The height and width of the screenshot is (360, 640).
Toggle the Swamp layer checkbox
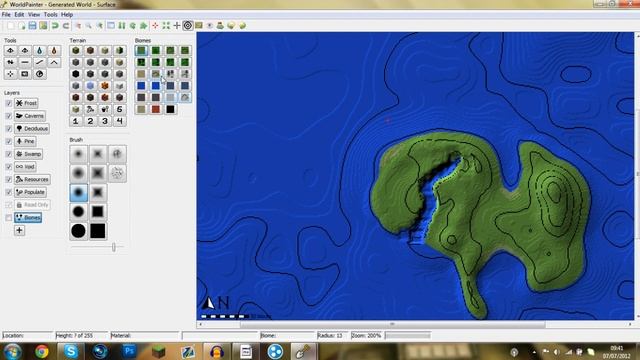9,154
